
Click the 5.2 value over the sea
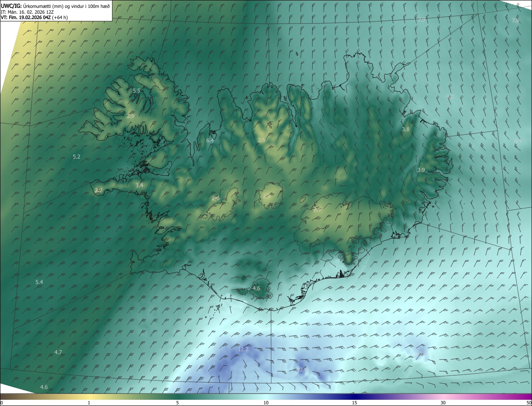click(x=76, y=157)
